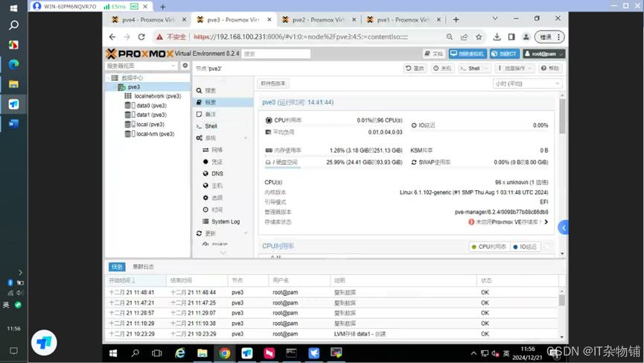Screen dimensions: 644x363
Task: Switch to the Tasks tab
Action: 117,267
